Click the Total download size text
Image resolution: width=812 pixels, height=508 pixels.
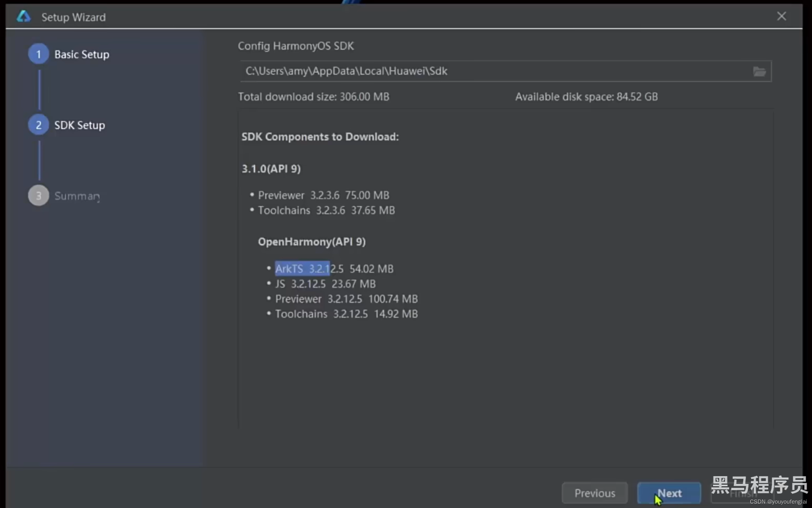click(313, 97)
